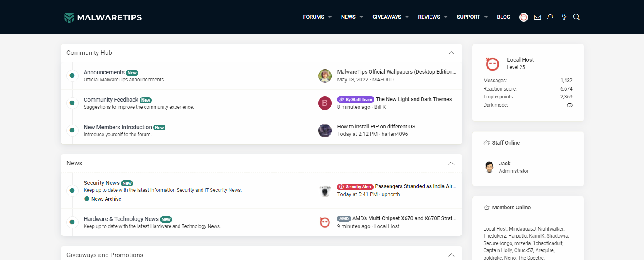644x260 pixels.
Task: Open How to install PIP thread
Action: [x=376, y=127]
